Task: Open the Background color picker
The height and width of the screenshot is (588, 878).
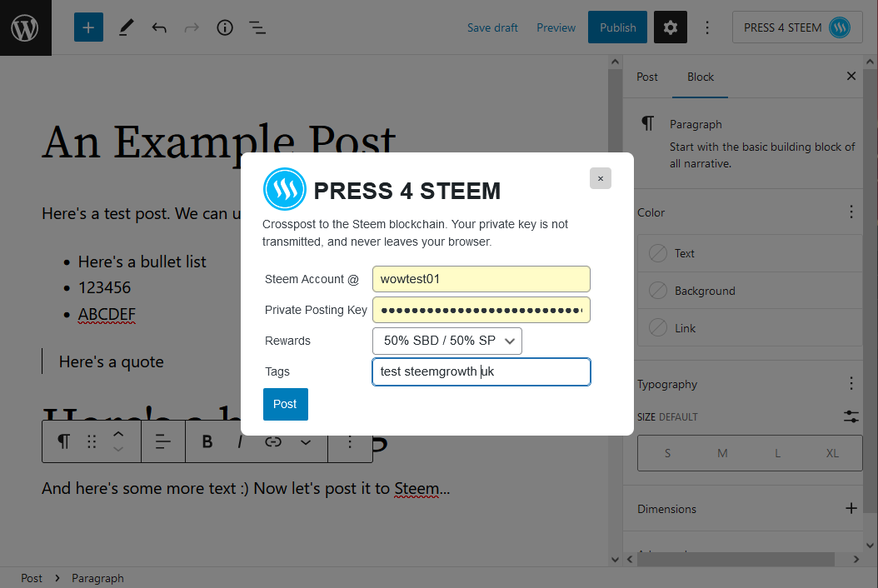Action: point(749,291)
